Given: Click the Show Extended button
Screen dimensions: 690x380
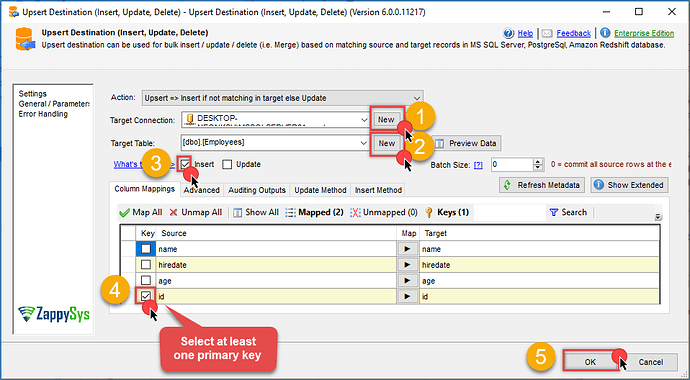Looking at the screenshot, I should pos(629,185).
